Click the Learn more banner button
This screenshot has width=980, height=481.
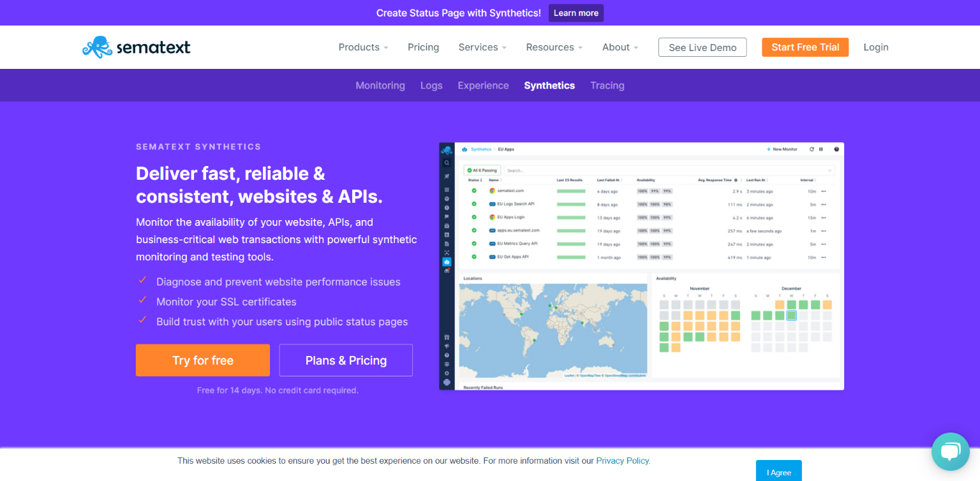point(576,13)
